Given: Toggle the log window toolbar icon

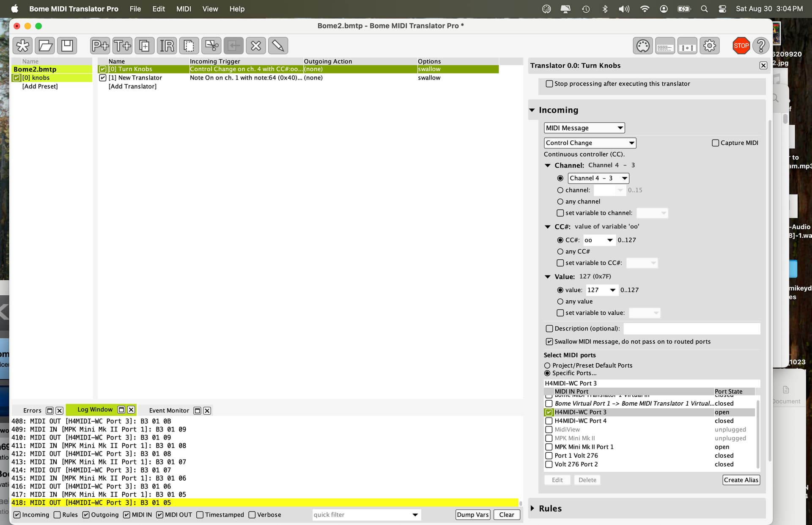Looking at the screenshot, I should tap(665, 46).
